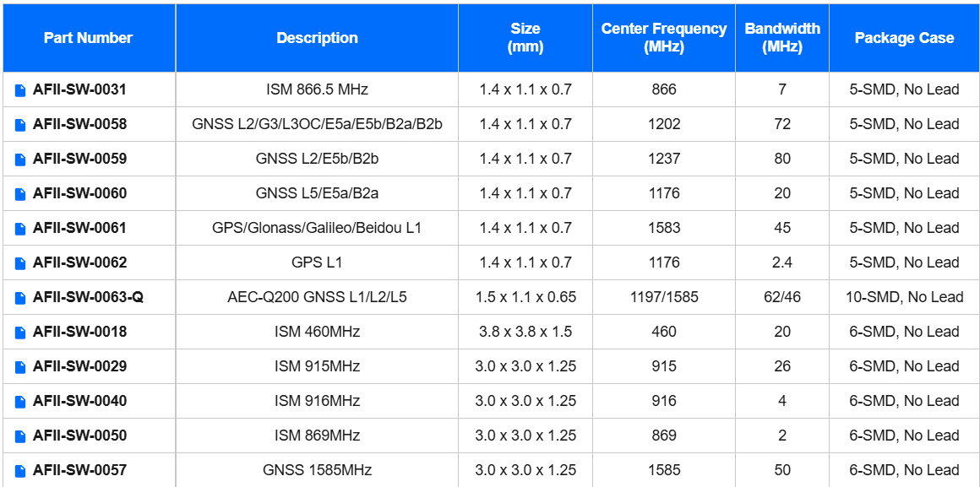Open the document icon for AFII-SW-0058

(20, 124)
